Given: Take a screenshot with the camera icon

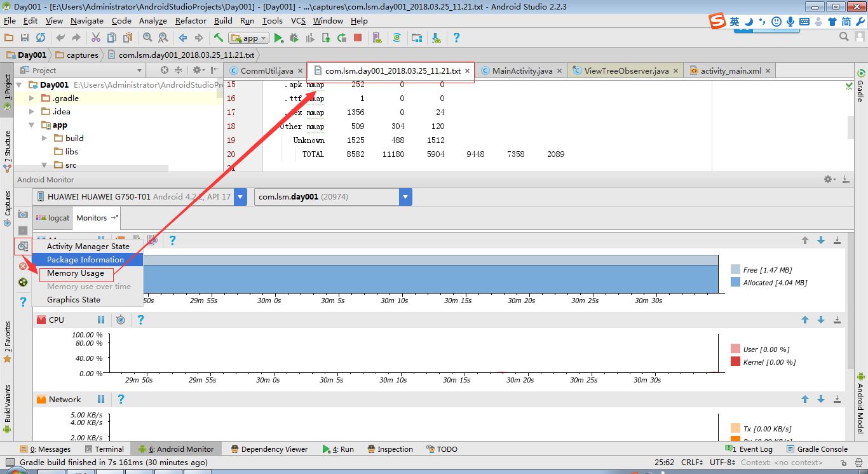Looking at the screenshot, I should pyautogui.click(x=23, y=214).
